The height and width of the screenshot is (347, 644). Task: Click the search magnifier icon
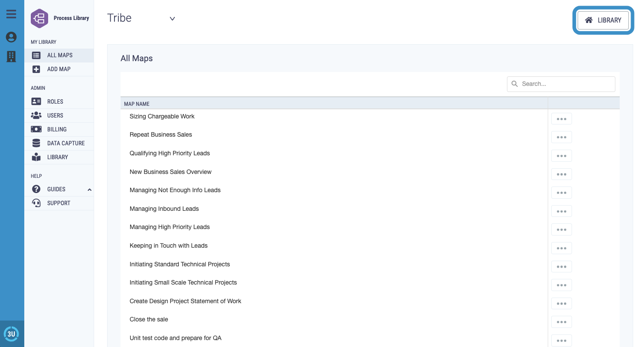click(515, 84)
